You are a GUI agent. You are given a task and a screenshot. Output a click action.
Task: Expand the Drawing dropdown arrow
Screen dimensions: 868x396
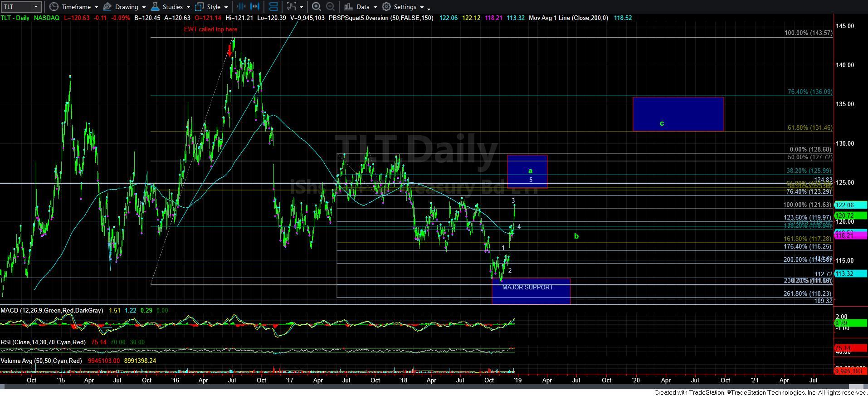(144, 7)
